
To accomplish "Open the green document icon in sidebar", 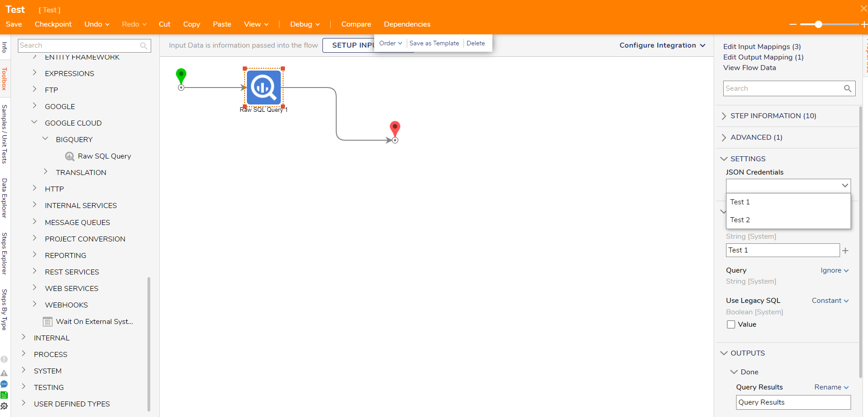I will (4, 395).
